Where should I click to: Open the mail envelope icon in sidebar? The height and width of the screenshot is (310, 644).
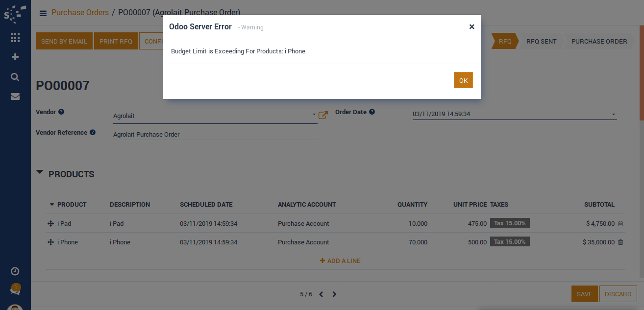point(15,96)
